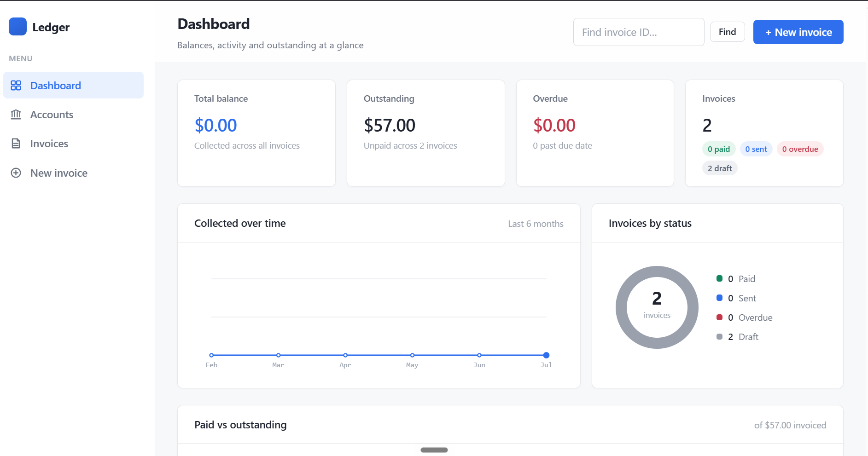
Task: Click the Paid vs outstanding heading
Action: [240, 425]
